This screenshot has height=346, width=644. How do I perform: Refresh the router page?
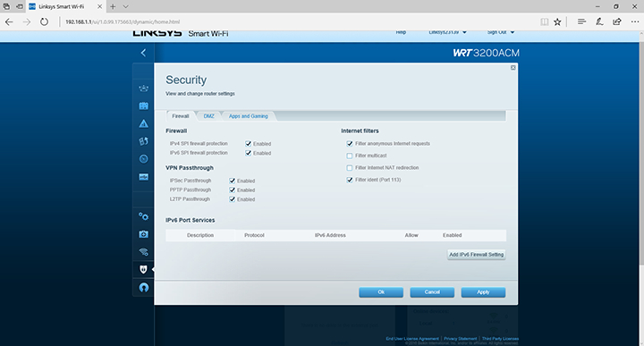tap(44, 21)
